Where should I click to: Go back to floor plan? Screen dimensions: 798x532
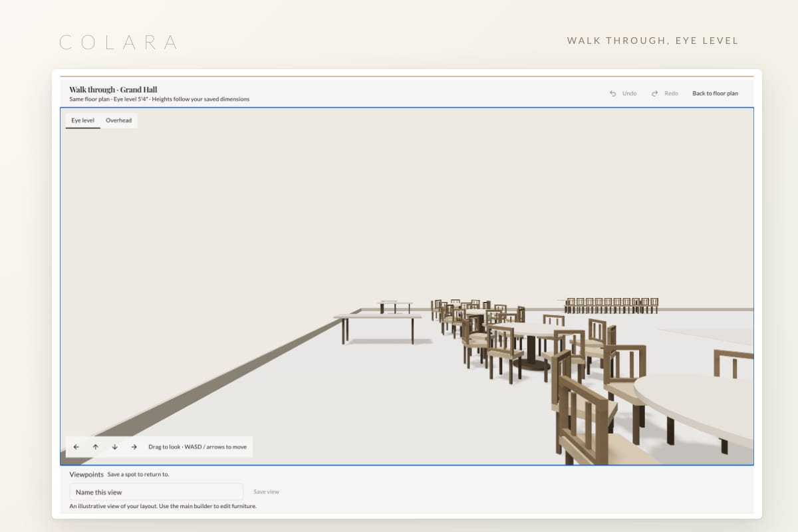(715, 94)
